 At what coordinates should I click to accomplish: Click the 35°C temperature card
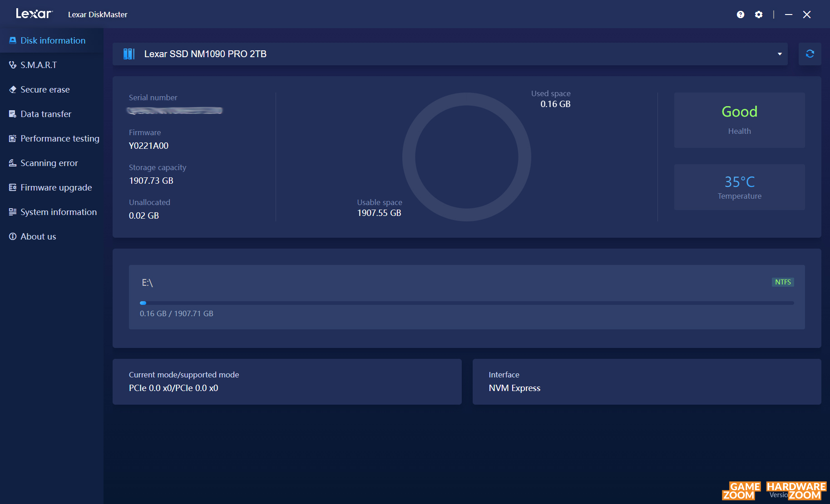[739, 187]
